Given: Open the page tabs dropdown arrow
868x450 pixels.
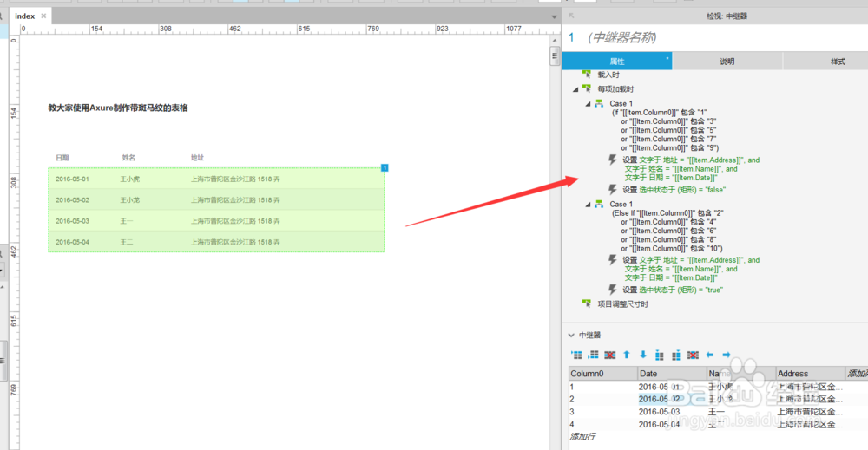Looking at the screenshot, I should pos(554,17).
